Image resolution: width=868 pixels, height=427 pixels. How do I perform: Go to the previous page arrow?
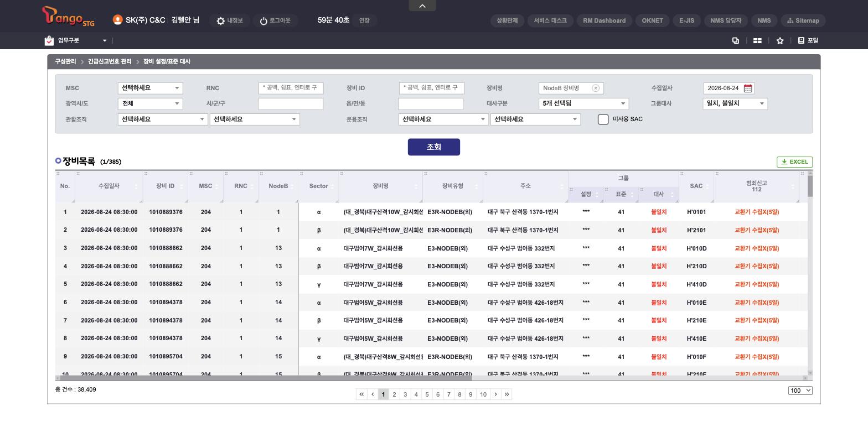[x=373, y=394]
